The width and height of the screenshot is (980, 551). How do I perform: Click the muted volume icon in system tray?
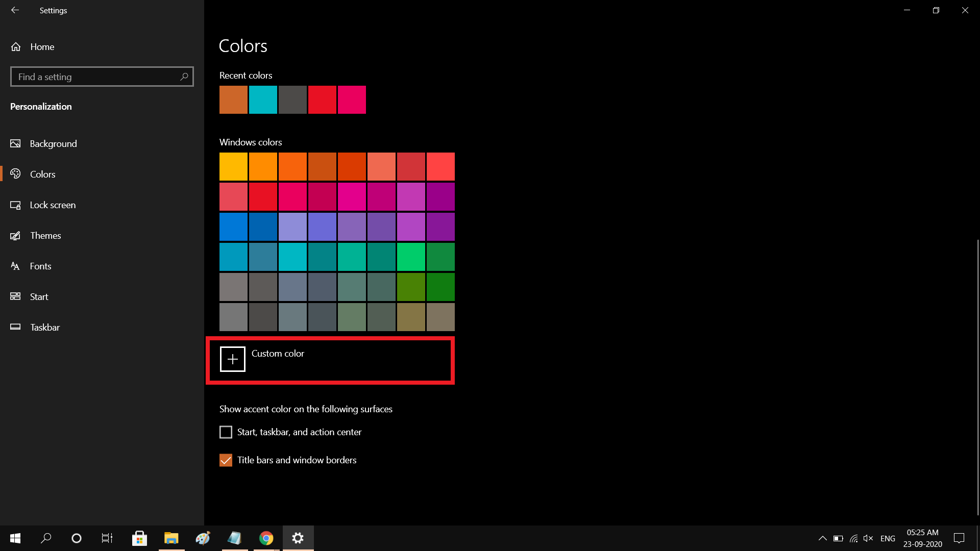tap(869, 538)
